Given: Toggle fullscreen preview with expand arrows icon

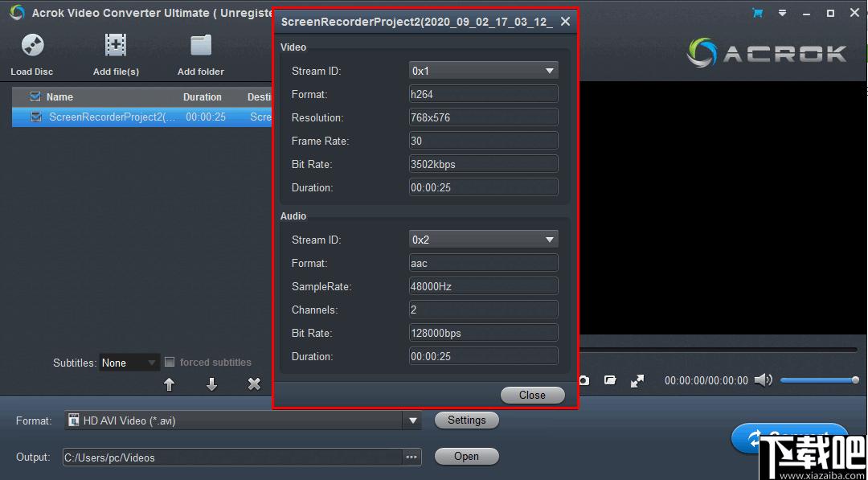Looking at the screenshot, I should tap(637, 381).
